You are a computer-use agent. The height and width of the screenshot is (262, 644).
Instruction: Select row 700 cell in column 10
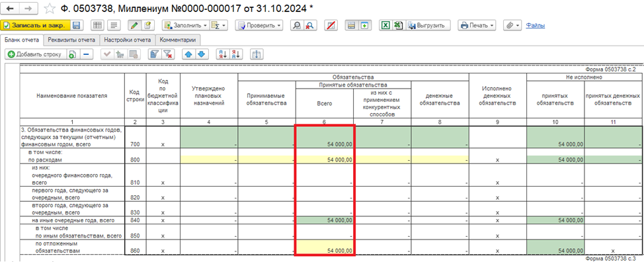555,137
